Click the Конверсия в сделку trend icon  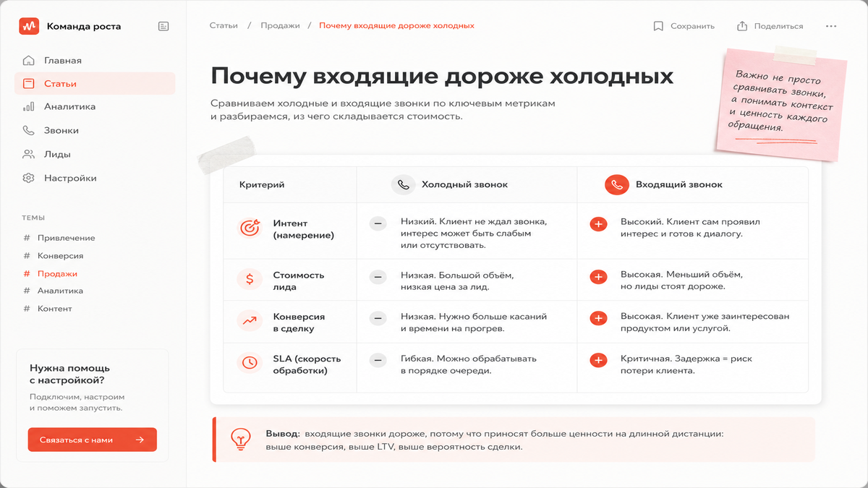click(250, 321)
